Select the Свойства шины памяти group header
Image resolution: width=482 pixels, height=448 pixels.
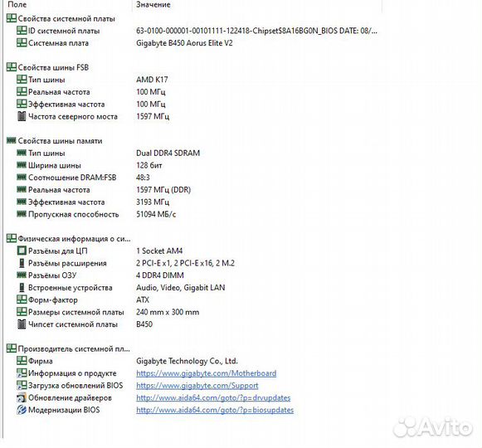tap(55, 141)
